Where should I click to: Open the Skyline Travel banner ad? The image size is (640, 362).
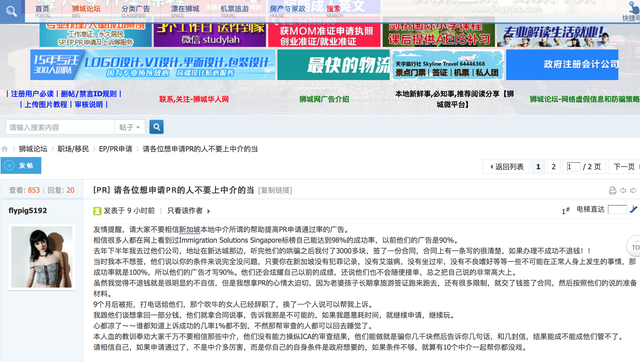(448, 64)
